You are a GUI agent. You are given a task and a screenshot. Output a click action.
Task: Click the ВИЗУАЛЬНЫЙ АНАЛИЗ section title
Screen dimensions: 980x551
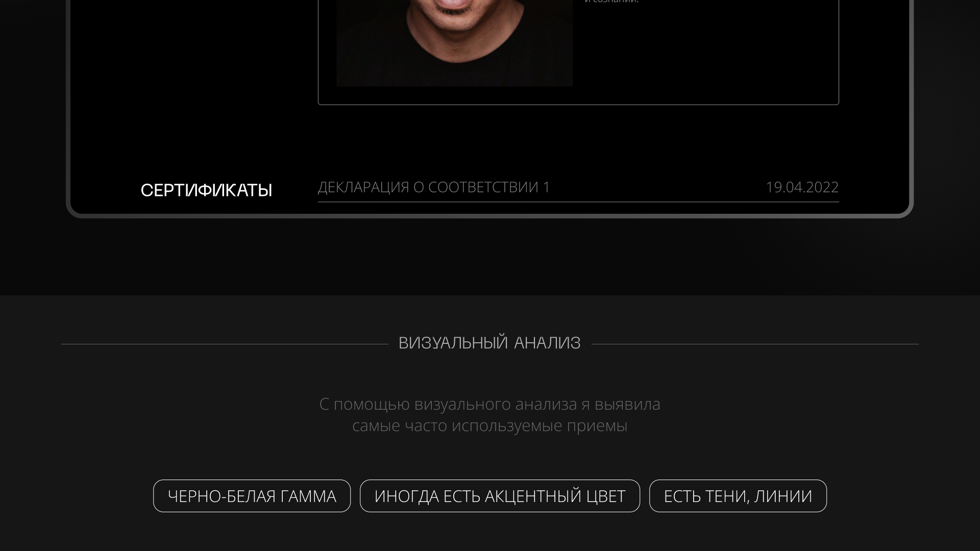[x=489, y=343]
